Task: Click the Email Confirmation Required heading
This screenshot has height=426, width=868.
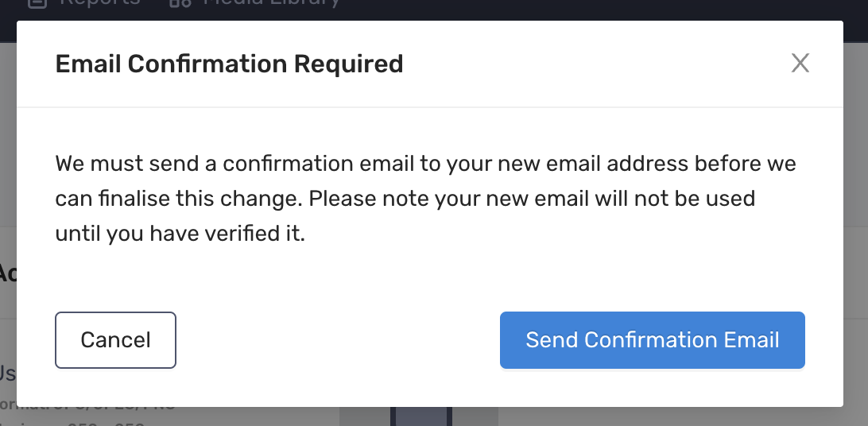Action: click(229, 64)
